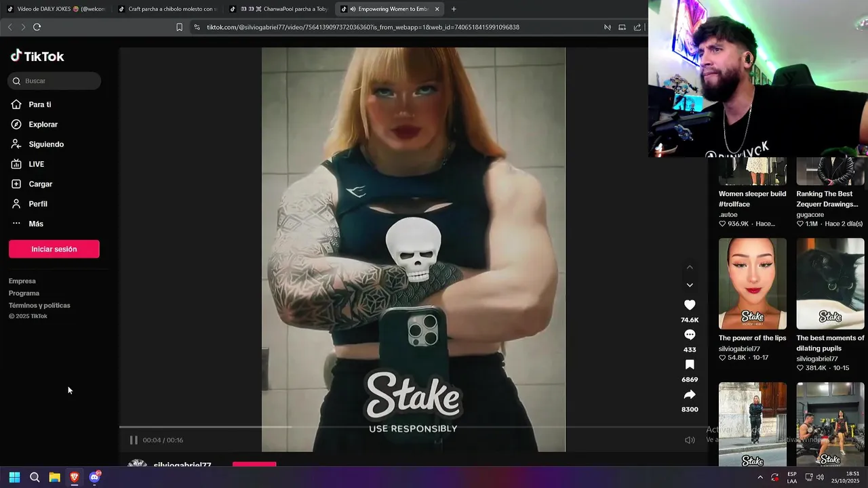Click the browser back arrow
Screen dimensions: 868x488
point(9,27)
